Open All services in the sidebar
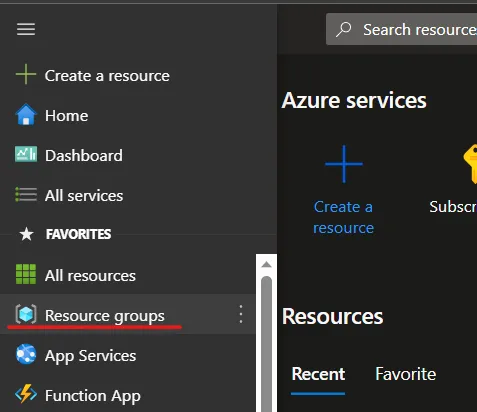This screenshot has height=412, width=477. [x=84, y=195]
